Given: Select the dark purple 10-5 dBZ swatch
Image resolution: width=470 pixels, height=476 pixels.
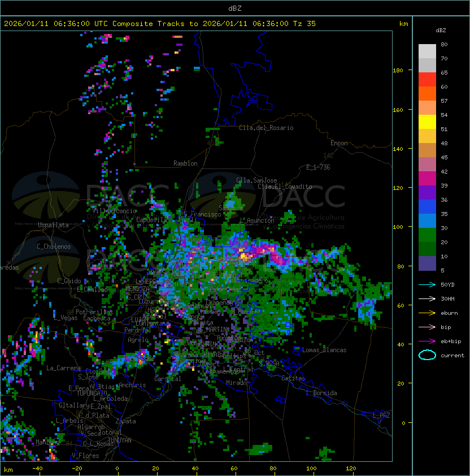Looking at the screenshot, I should 427,263.
